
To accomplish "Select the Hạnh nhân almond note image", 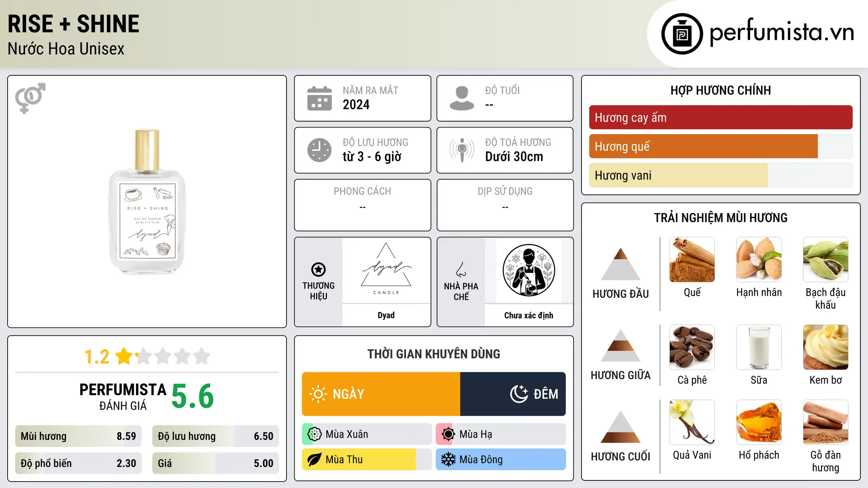I will [759, 260].
